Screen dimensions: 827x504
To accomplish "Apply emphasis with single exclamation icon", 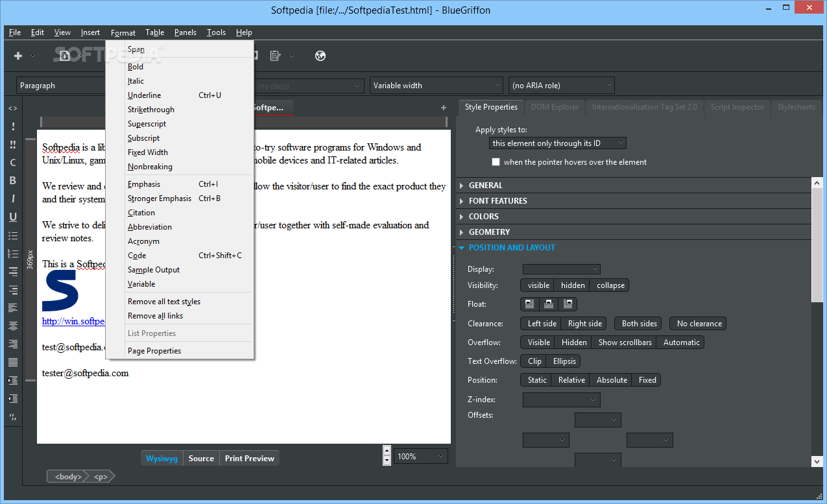I will pyautogui.click(x=13, y=126).
